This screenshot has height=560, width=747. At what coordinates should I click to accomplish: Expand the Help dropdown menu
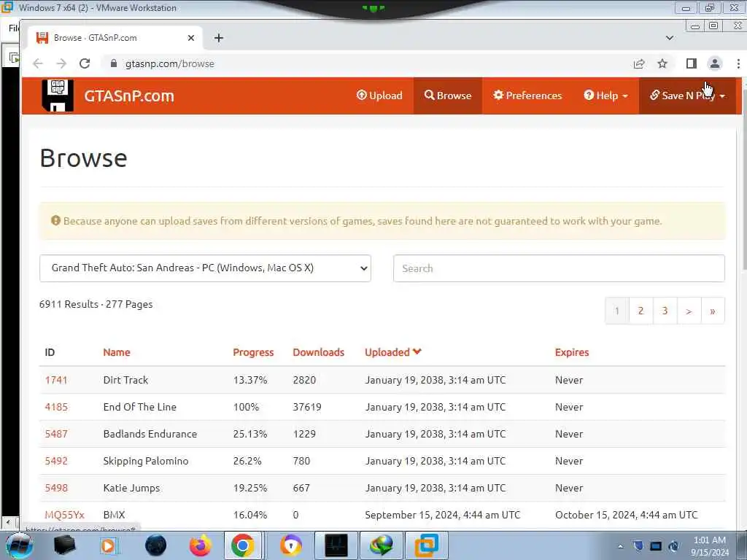[606, 96]
